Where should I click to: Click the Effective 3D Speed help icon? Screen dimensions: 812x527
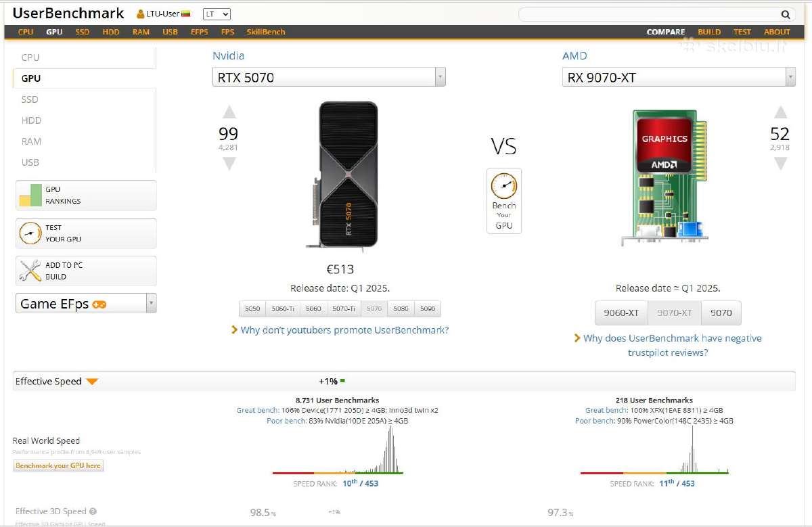[93, 512]
